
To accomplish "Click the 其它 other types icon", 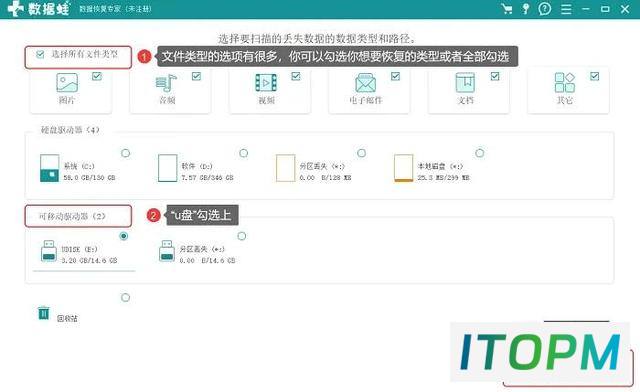I will [565, 82].
